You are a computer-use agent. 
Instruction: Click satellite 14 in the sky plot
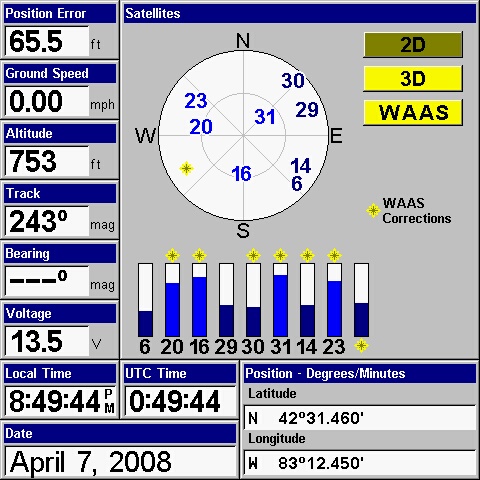click(300, 166)
